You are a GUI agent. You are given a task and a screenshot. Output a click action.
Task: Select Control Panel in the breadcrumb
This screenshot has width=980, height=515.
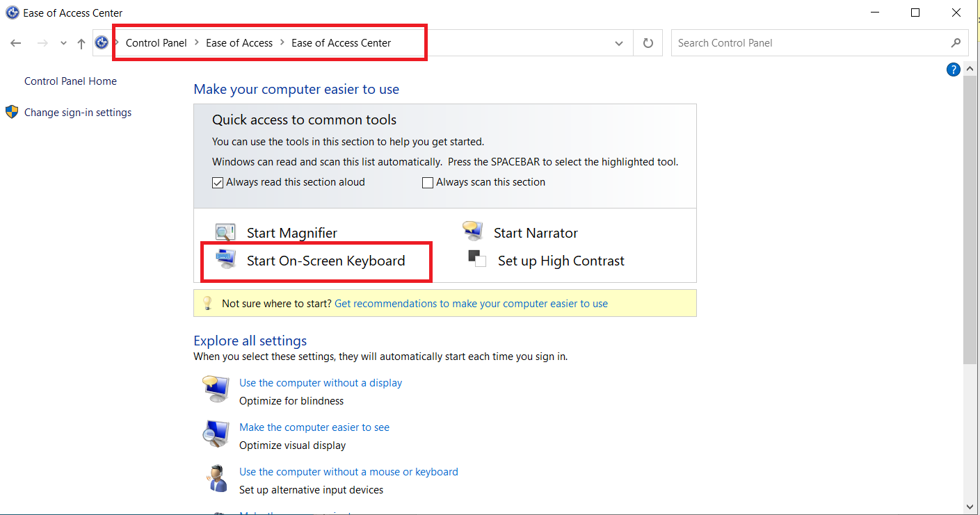[x=156, y=42]
